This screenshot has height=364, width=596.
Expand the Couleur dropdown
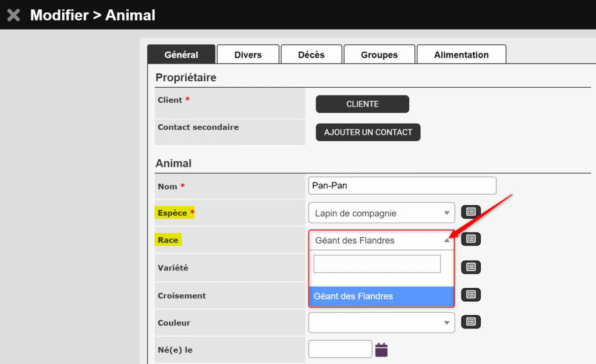381,322
